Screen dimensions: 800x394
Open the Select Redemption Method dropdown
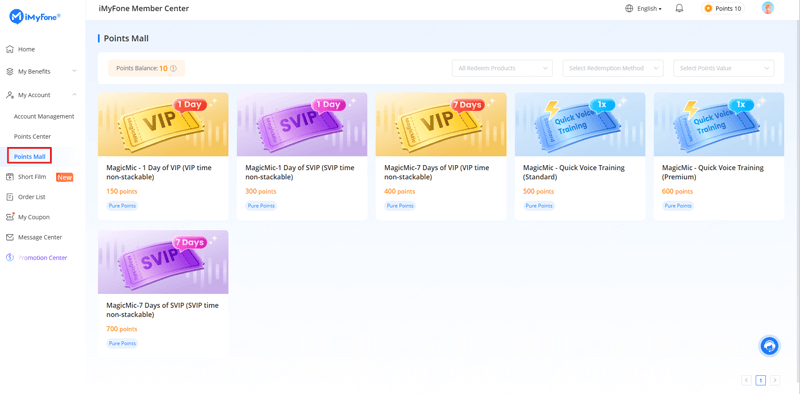pyautogui.click(x=613, y=68)
